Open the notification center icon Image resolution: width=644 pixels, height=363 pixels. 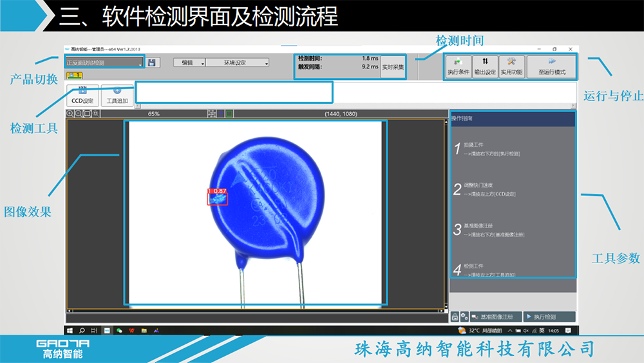click(x=568, y=331)
